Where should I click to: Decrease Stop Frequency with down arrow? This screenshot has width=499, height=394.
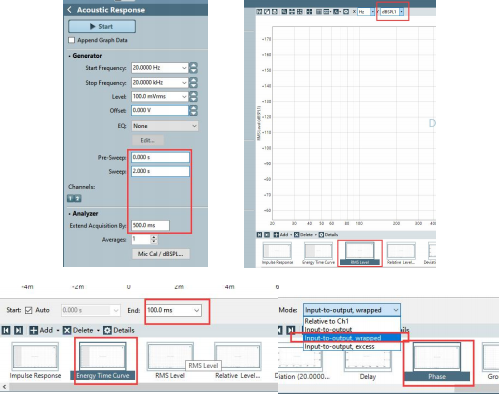click(x=193, y=85)
